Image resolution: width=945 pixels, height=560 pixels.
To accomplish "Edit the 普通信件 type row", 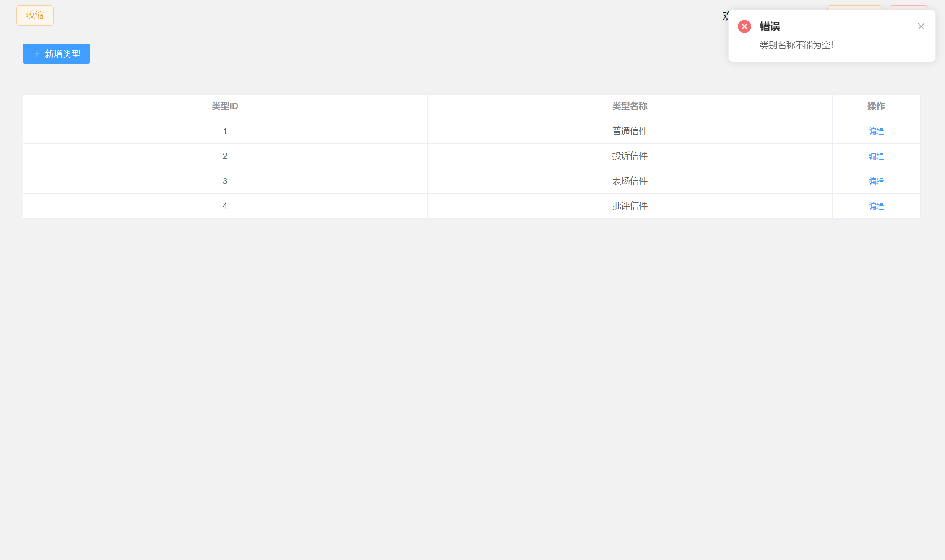I will pyautogui.click(x=876, y=132).
